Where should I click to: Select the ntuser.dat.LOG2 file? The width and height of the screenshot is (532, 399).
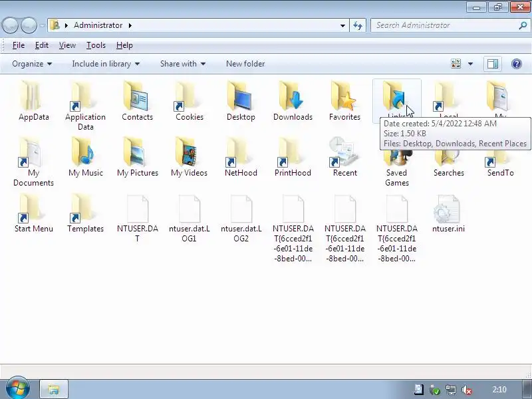(x=241, y=209)
